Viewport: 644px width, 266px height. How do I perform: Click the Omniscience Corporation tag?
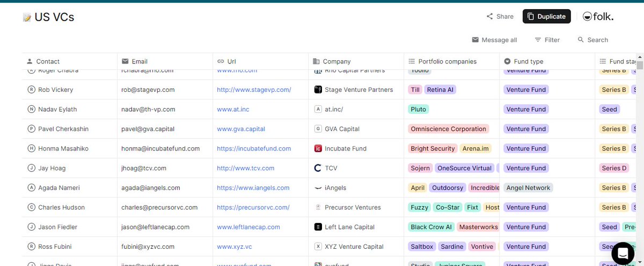tap(448, 129)
